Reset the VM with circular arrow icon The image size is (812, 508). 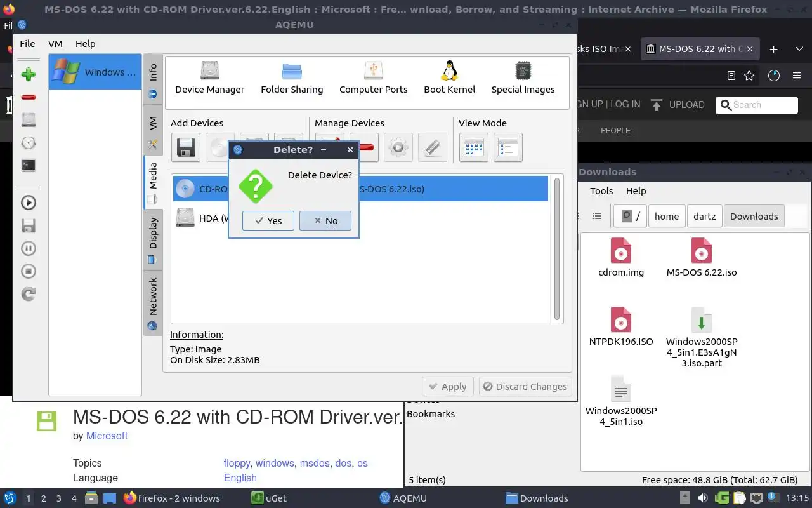[x=28, y=294]
